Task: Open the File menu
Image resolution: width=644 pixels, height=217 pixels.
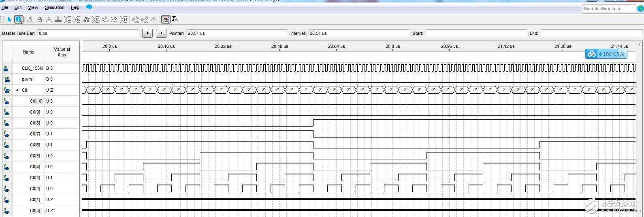Action: tap(5, 7)
